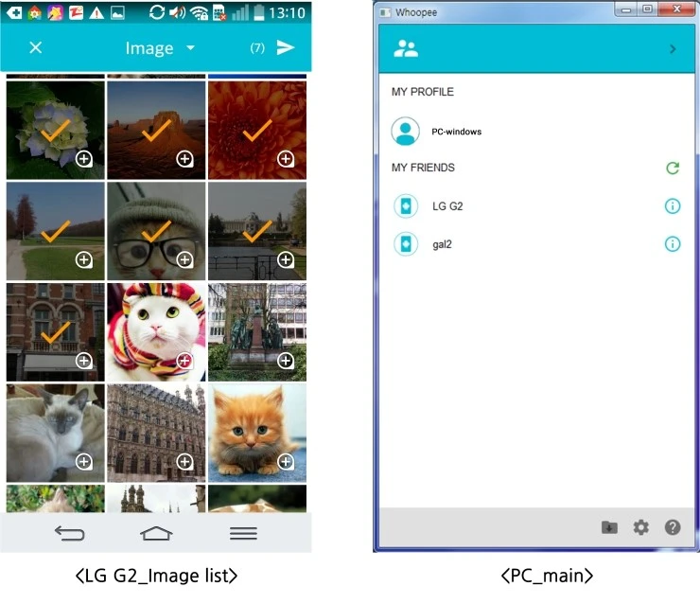Viewport: 700px width, 604px height.
Task: Open the PC-windows profile avatar
Action: coord(406,132)
